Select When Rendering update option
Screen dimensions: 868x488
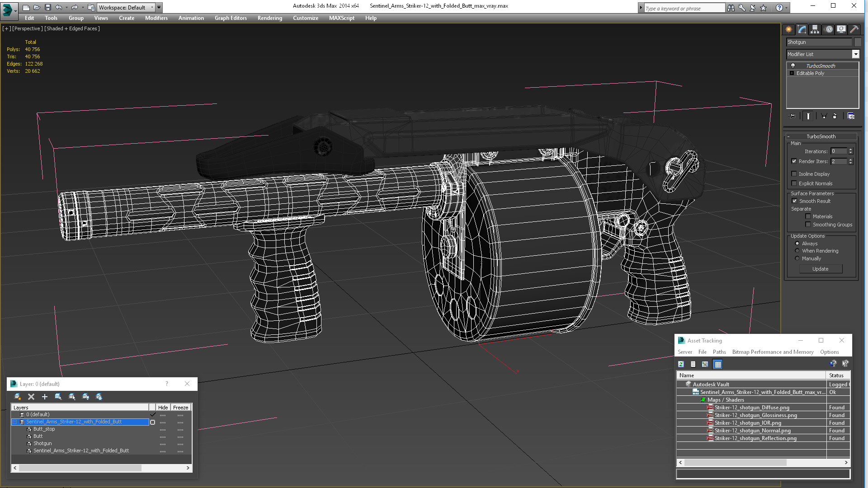click(x=797, y=251)
